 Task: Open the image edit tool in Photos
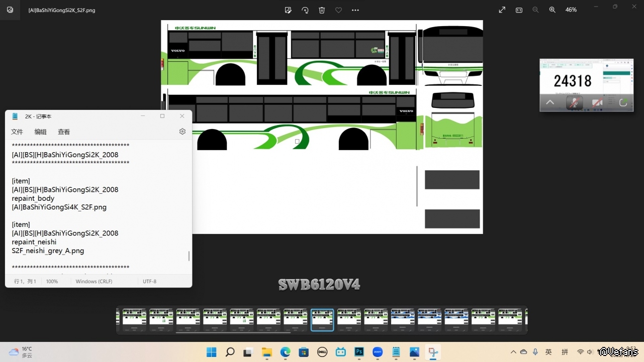coord(288,10)
